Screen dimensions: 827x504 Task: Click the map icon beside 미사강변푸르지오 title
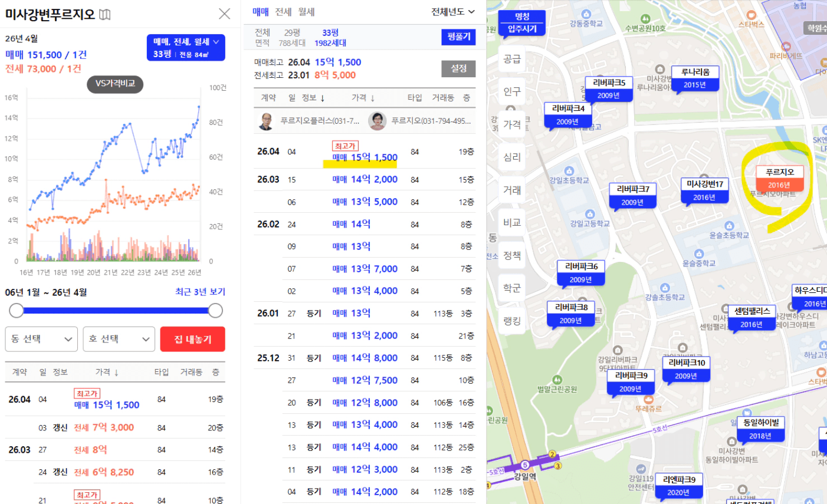click(105, 15)
